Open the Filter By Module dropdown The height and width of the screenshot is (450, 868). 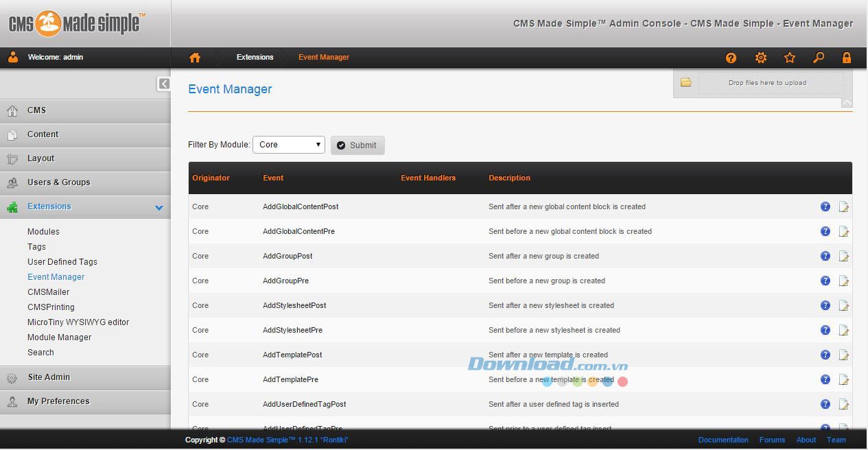pyautogui.click(x=288, y=145)
